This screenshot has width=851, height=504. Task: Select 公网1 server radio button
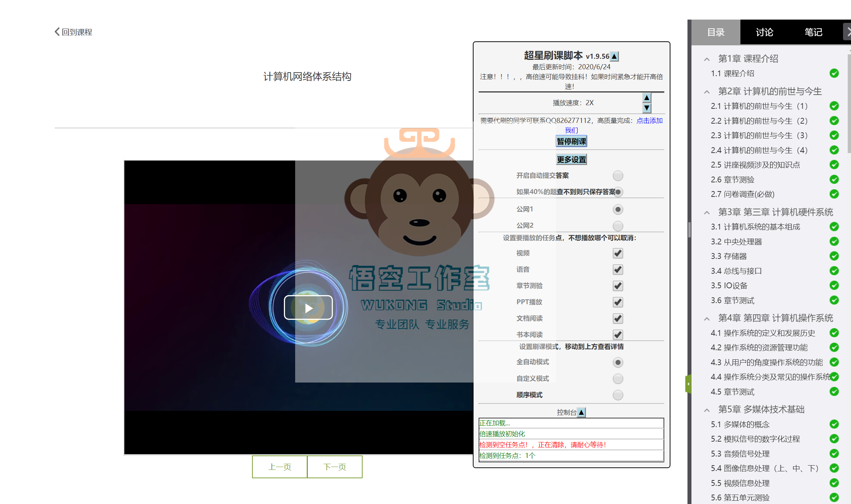tap(618, 210)
